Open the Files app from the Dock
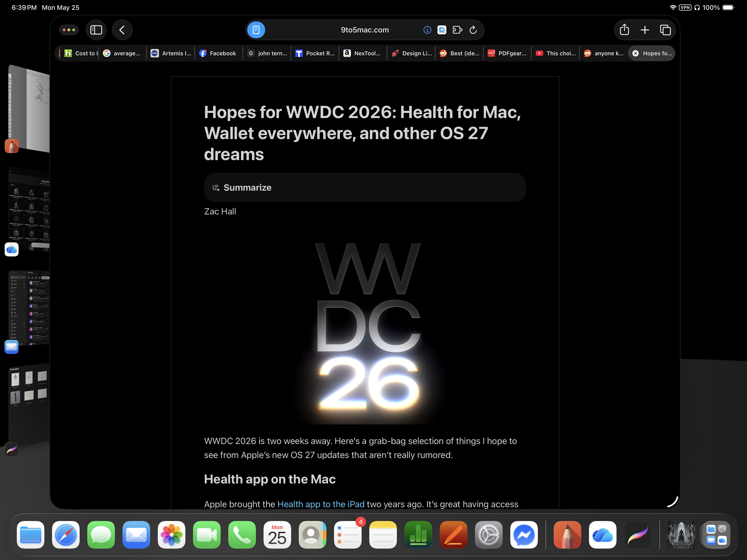The image size is (747, 560). pos(30,535)
